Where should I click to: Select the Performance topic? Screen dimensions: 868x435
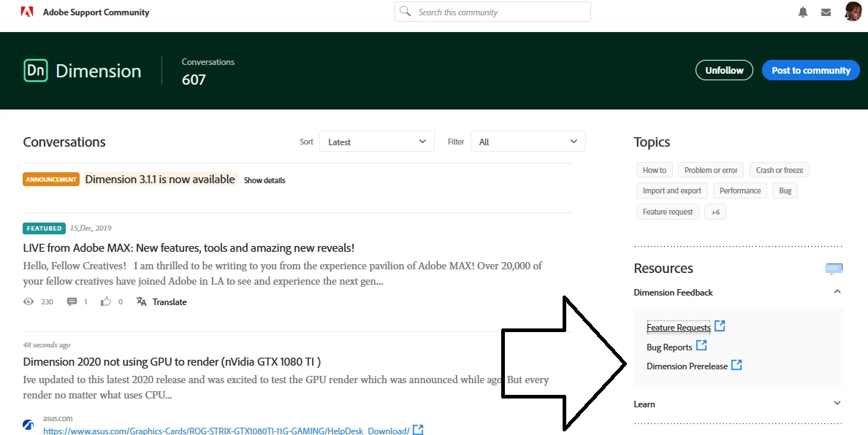coord(740,190)
